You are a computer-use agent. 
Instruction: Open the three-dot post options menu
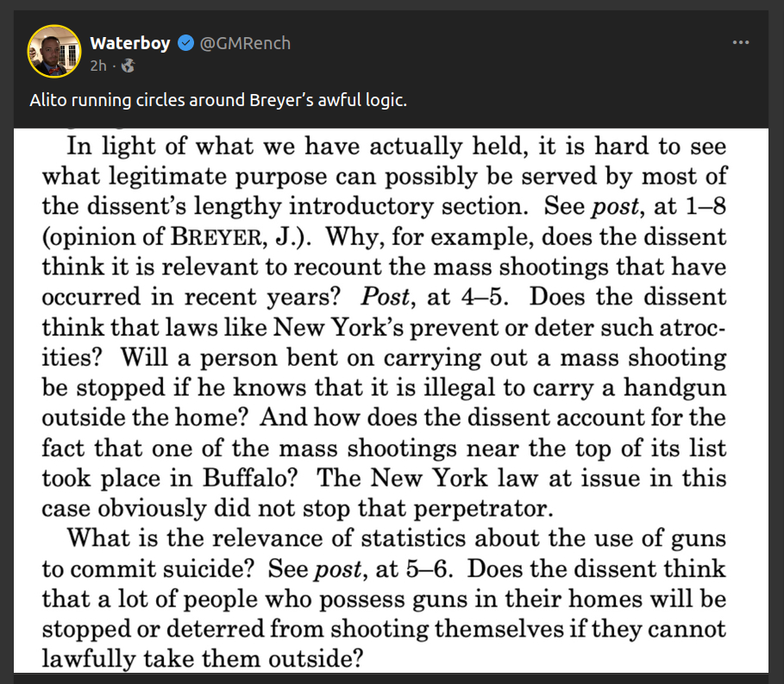coord(740,42)
